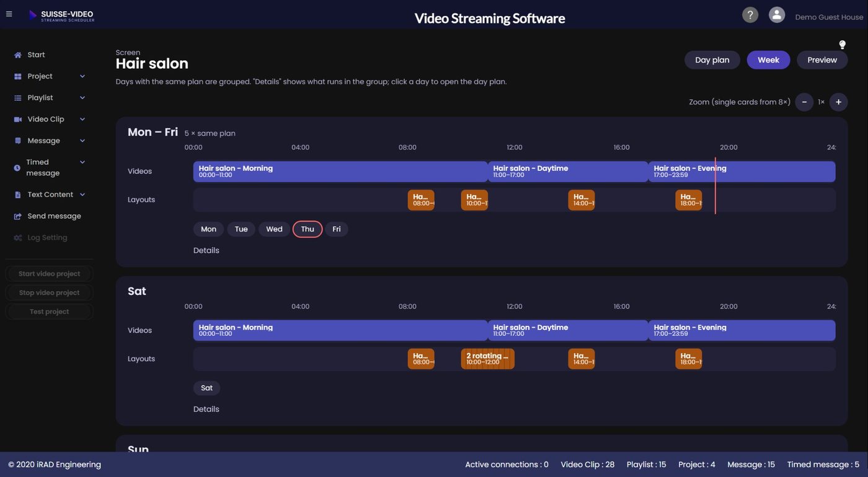Select the Tue day chip

(241, 229)
